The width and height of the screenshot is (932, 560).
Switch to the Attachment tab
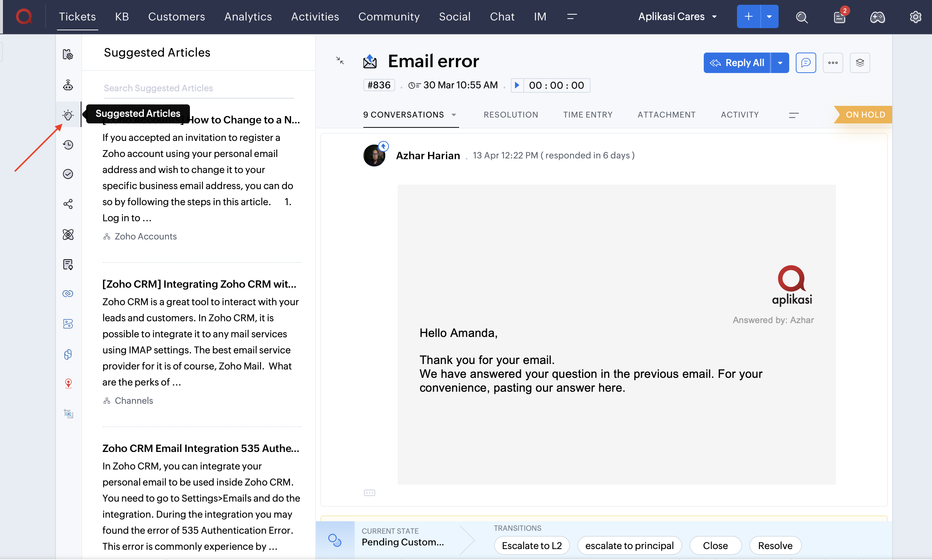(666, 115)
